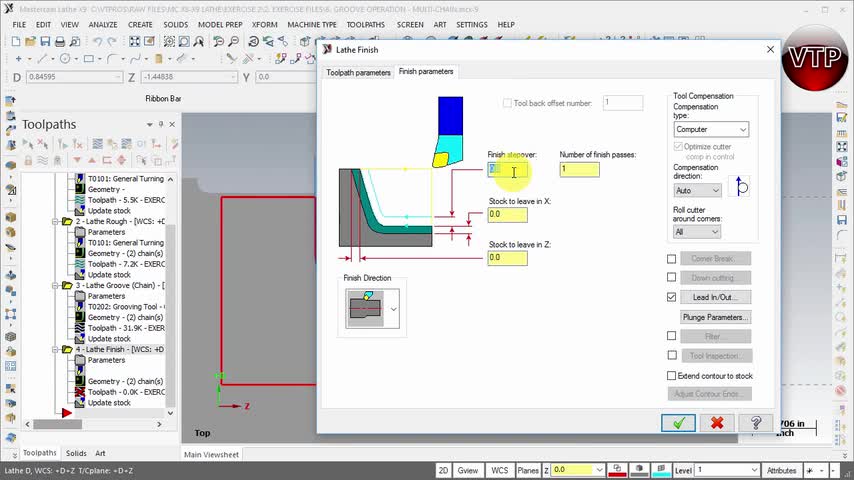Enable the Tool Inspection checkbox

(x=672, y=355)
